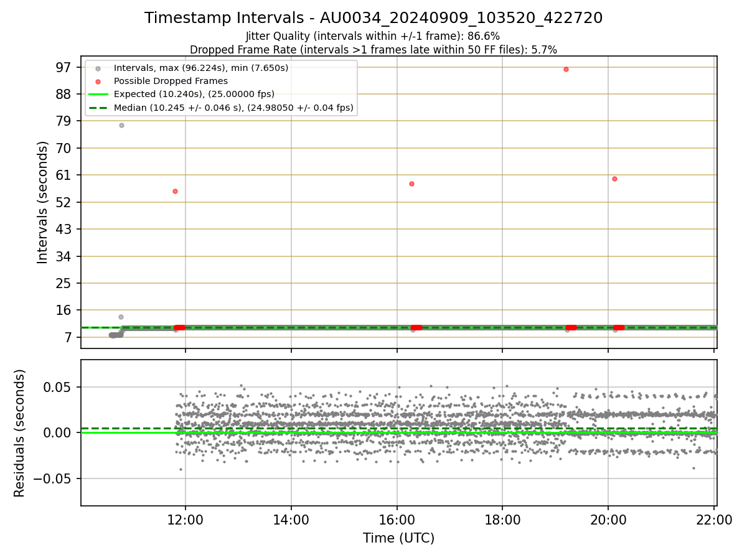The height and width of the screenshot is (560, 747).
Task: Click the x-axis tick label '14:00'
Action: tap(291, 519)
